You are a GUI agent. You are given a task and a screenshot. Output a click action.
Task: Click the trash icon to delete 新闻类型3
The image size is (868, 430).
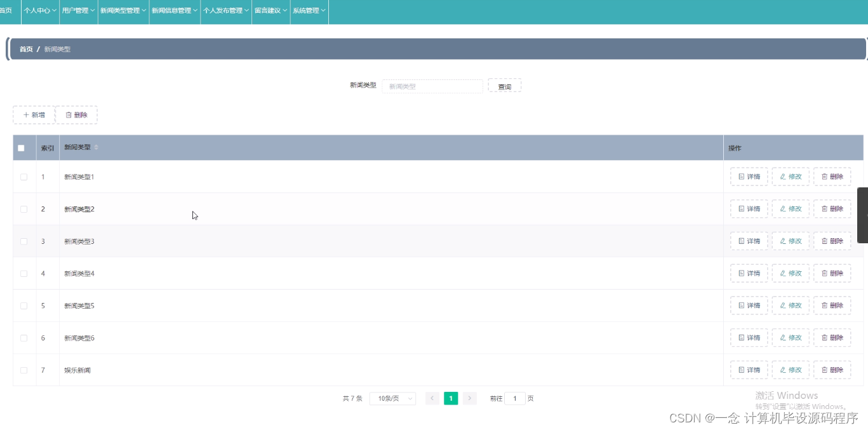[824, 241]
